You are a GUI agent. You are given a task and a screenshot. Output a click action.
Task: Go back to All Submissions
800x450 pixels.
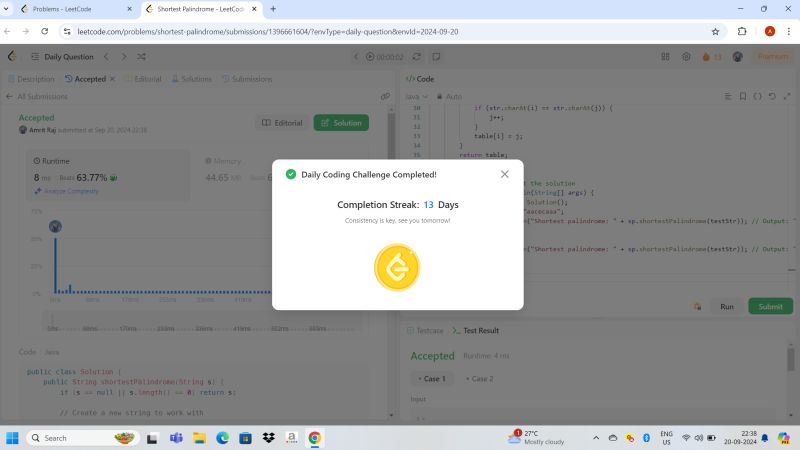37,96
